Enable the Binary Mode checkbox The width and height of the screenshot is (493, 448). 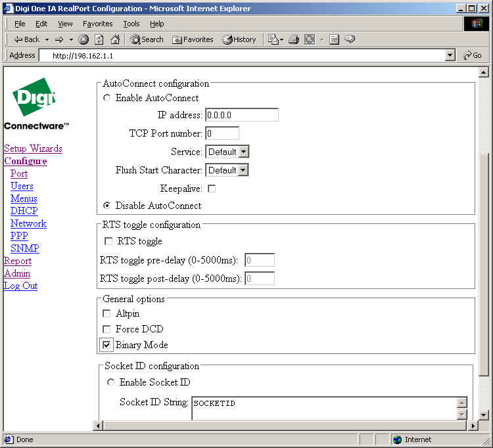(x=107, y=345)
